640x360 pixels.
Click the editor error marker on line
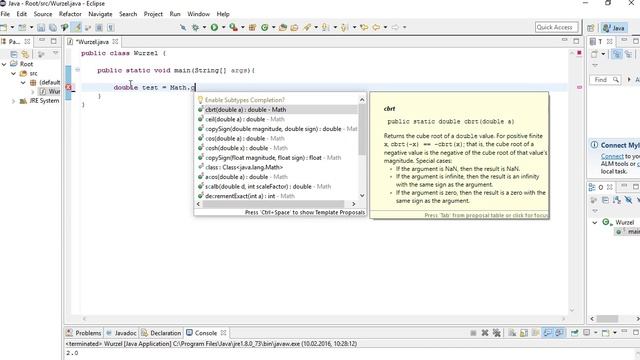pyautogui.click(x=69, y=87)
